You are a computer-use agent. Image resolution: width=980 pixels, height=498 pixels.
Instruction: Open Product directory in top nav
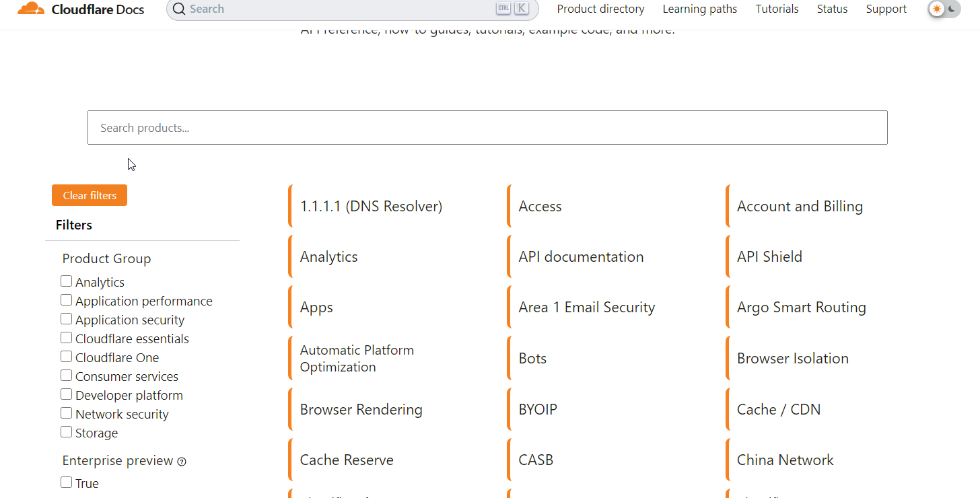600,9
